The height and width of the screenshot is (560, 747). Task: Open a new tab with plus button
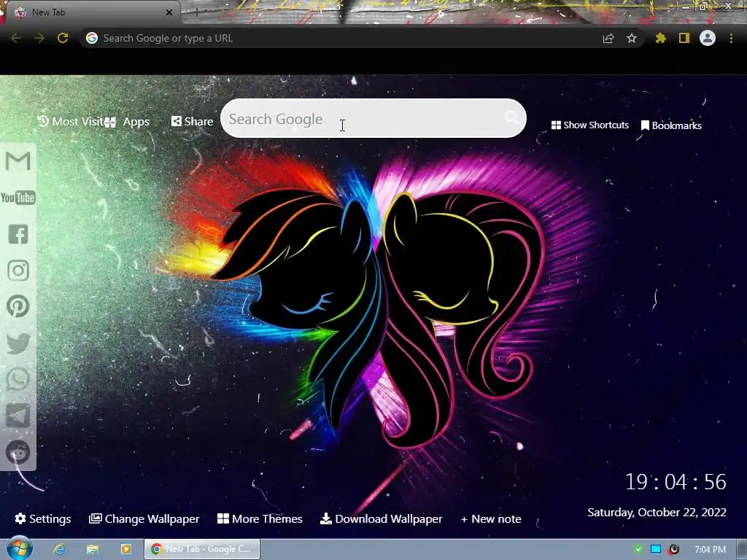click(197, 12)
